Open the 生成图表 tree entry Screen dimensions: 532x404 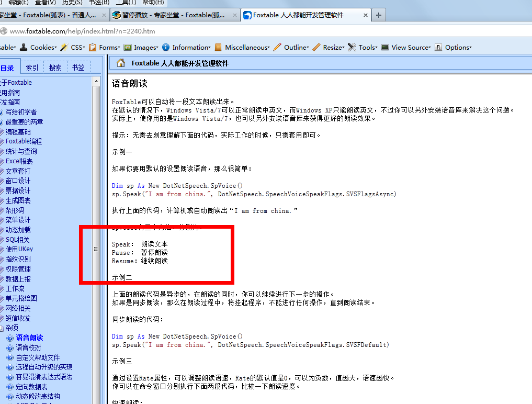coord(18,200)
